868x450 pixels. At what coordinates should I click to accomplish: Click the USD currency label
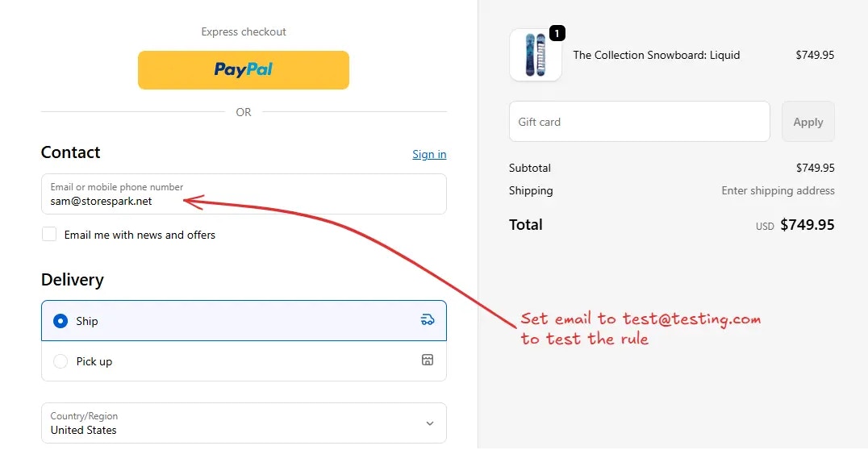pos(765,227)
